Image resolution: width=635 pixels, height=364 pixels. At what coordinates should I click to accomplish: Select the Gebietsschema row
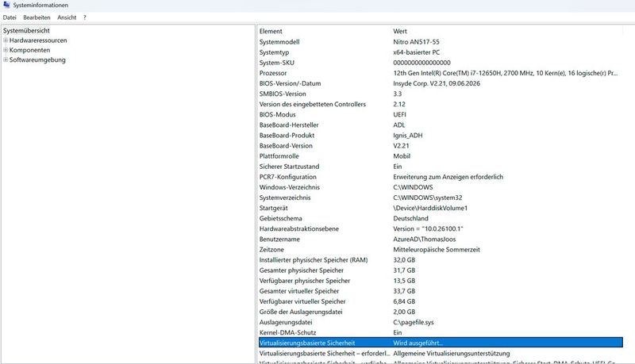pos(441,218)
